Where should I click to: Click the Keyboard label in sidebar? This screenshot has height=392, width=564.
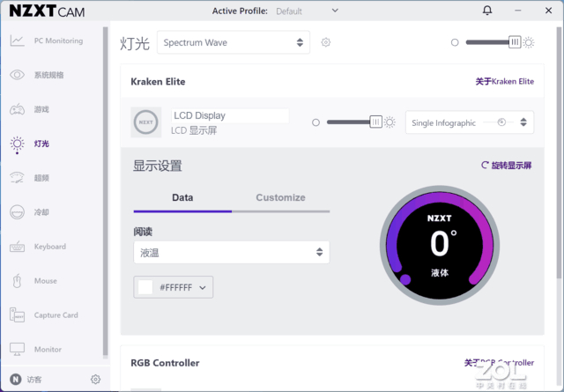[50, 247]
